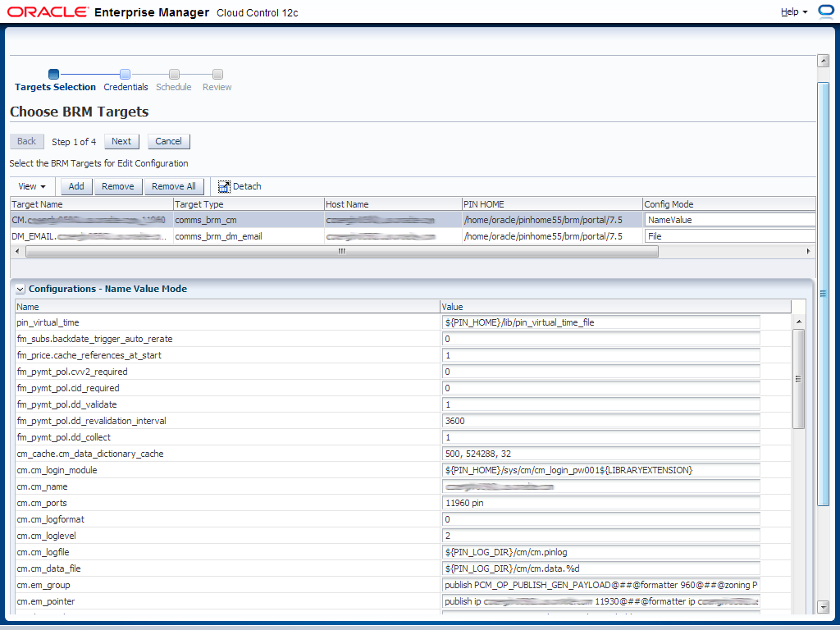The width and height of the screenshot is (840, 630).
Task: Edit the cm.cm_ports value field
Action: point(601,503)
